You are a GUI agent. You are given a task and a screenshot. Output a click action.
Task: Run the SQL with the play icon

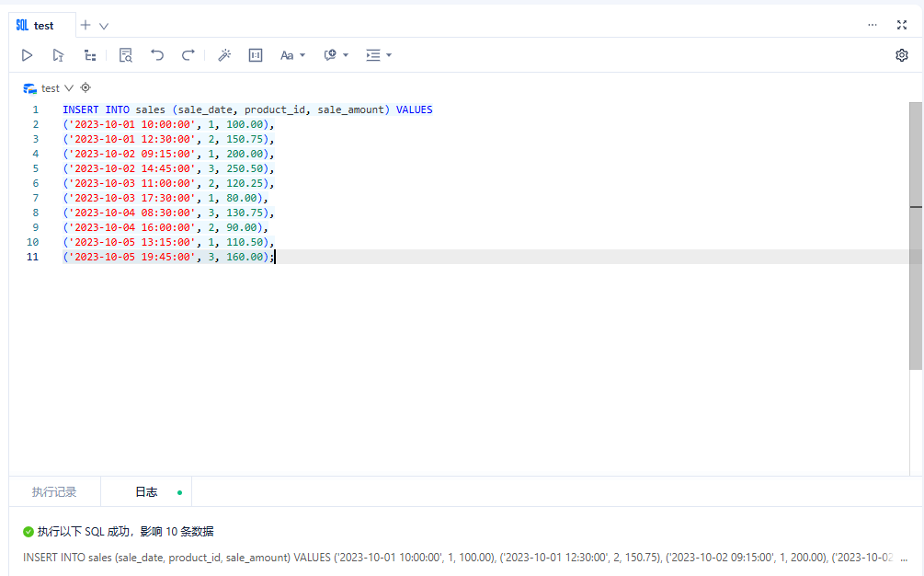pyautogui.click(x=27, y=55)
